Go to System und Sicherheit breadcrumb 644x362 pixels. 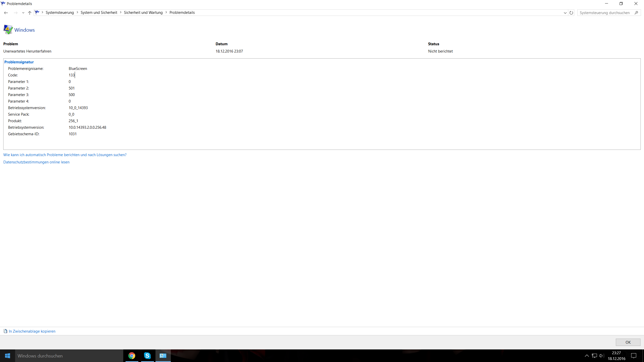(x=99, y=13)
